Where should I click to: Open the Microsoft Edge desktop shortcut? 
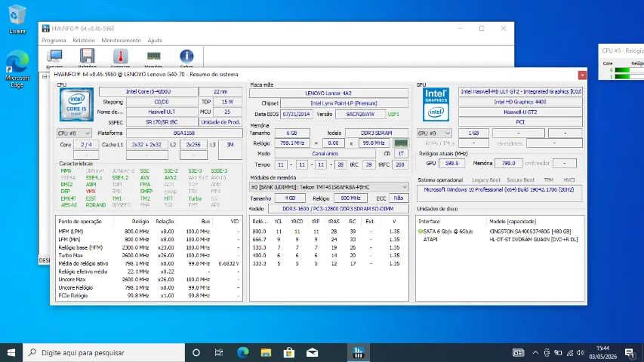click(x=17, y=69)
